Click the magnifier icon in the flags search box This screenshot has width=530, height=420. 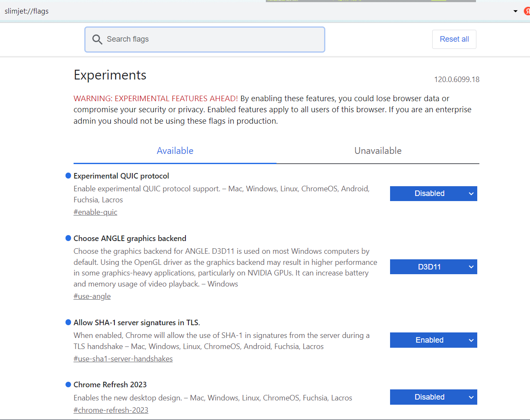point(97,40)
